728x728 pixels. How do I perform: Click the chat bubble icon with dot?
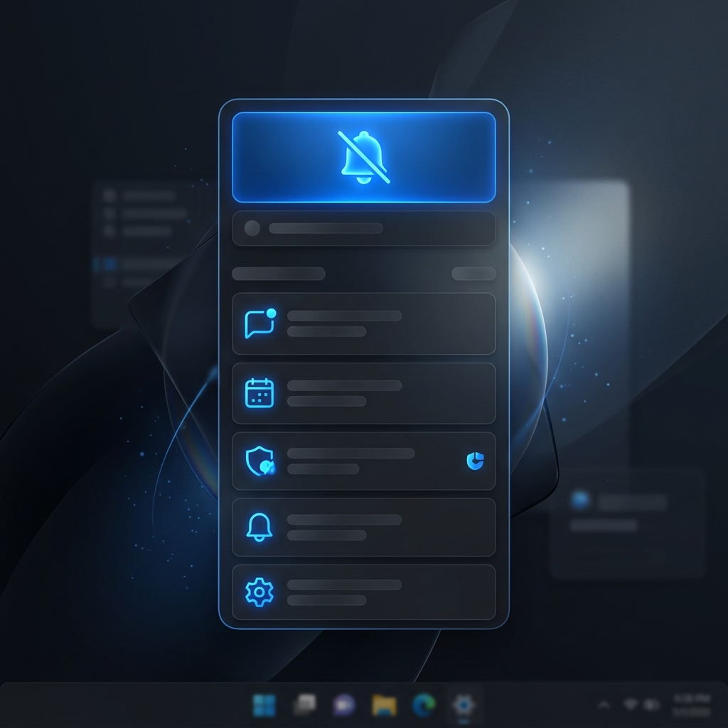[x=260, y=323]
